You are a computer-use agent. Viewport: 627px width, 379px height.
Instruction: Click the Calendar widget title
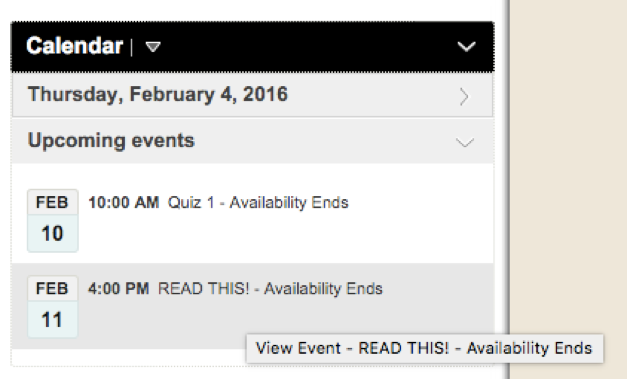tap(74, 46)
